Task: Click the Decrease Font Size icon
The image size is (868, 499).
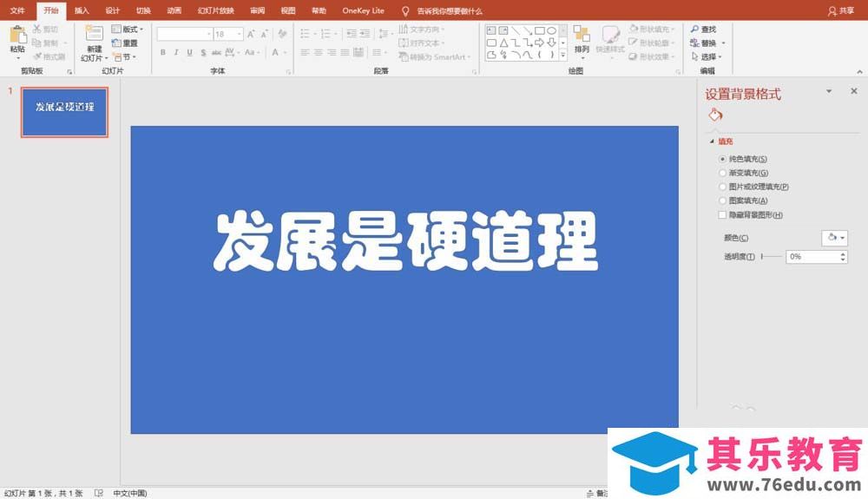Action: click(265, 35)
